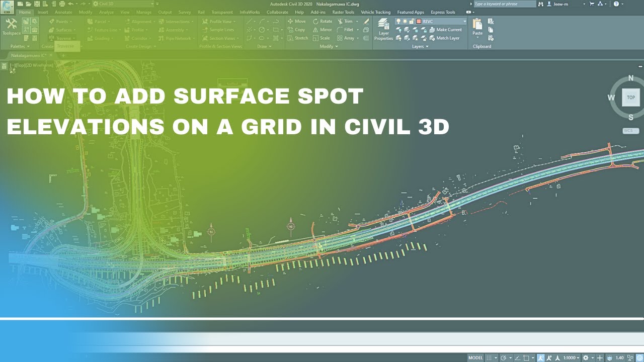The height and width of the screenshot is (362, 644).
Task: Select the Move tool
Action: (296, 22)
